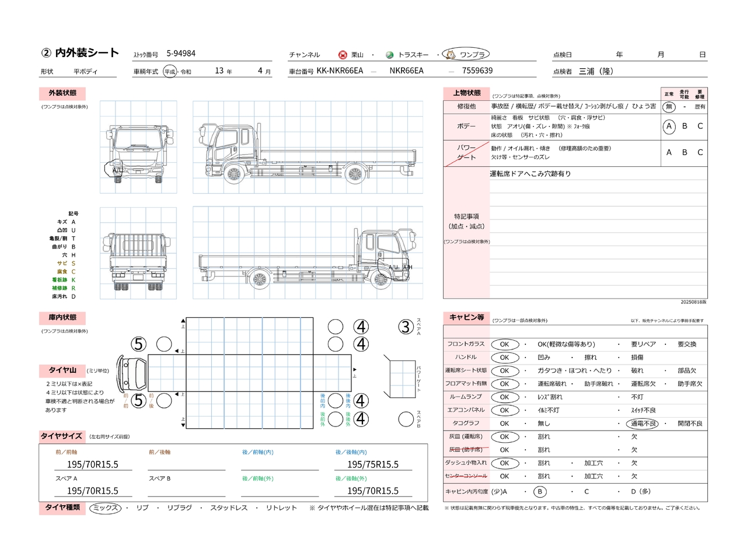This screenshot has width=747, height=560.
Task: Select the circled 無 for repair history
Action: pos(669,107)
